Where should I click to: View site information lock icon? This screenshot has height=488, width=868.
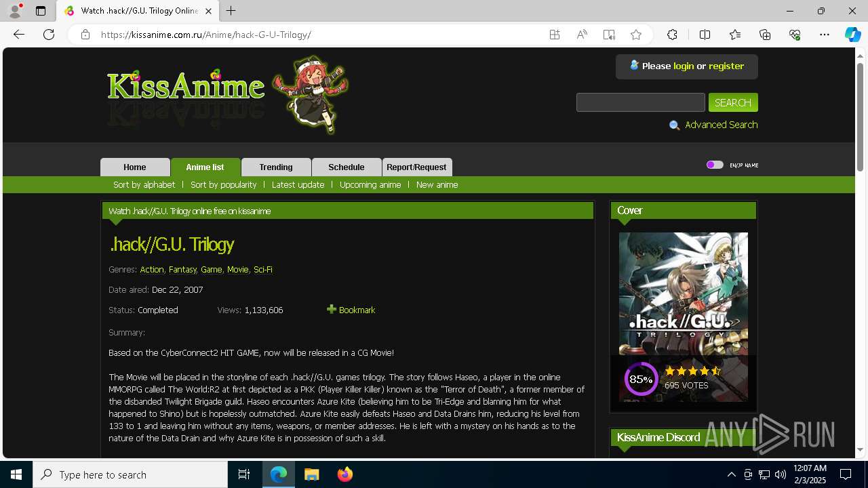pyautogui.click(x=85, y=35)
